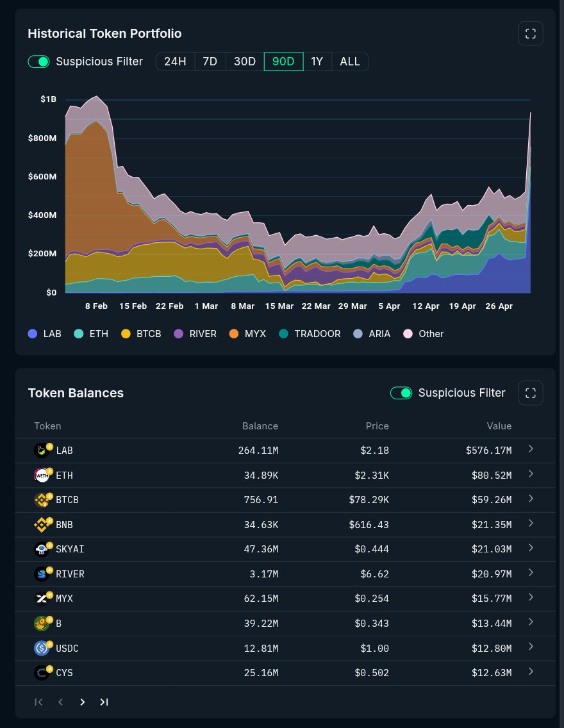564x728 pixels.
Task: Select the 24H time range
Action: pos(175,62)
